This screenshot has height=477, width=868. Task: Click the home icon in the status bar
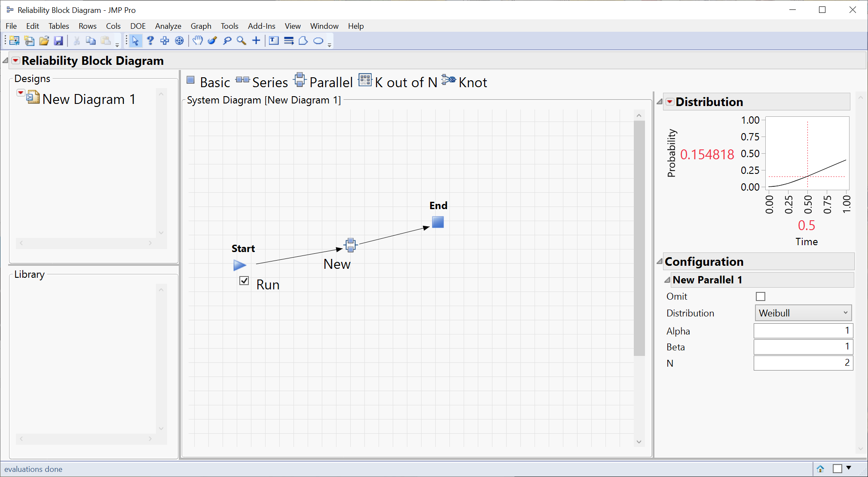coord(821,469)
